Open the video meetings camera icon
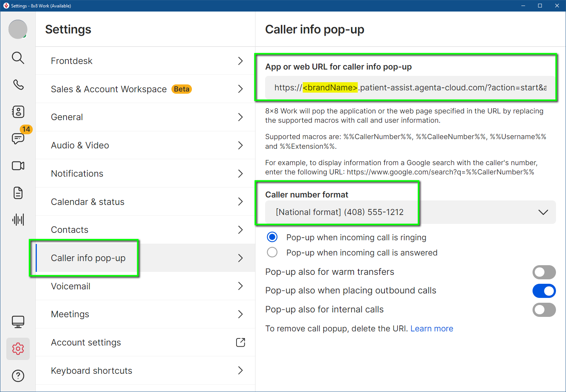566x392 pixels. point(18,166)
